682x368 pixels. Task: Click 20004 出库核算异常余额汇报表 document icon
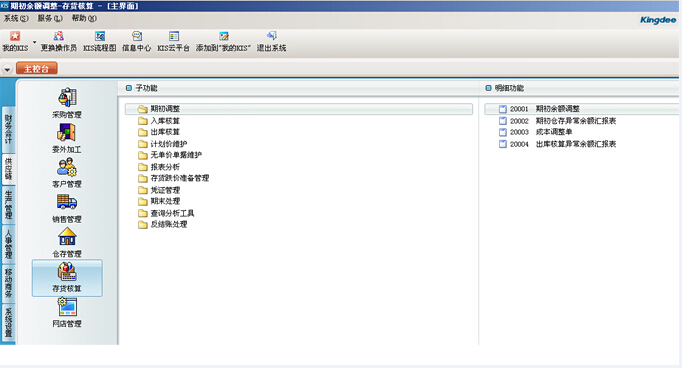tap(503, 144)
